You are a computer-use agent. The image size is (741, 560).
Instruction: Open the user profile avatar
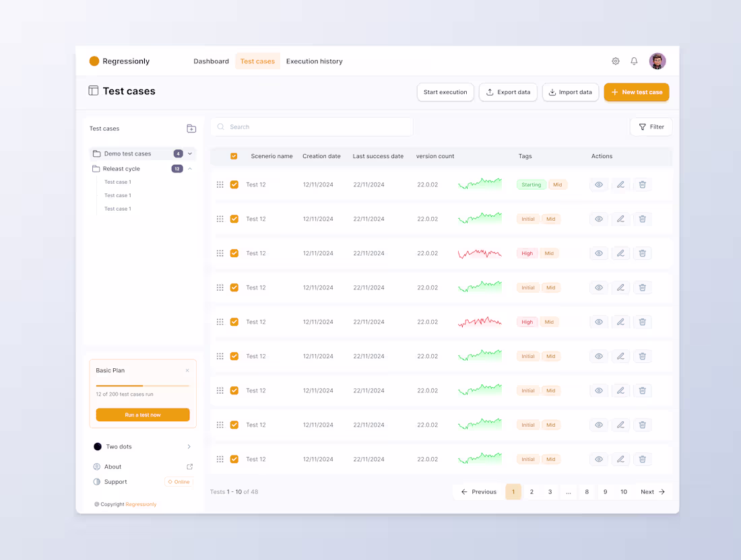(x=657, y=61)
